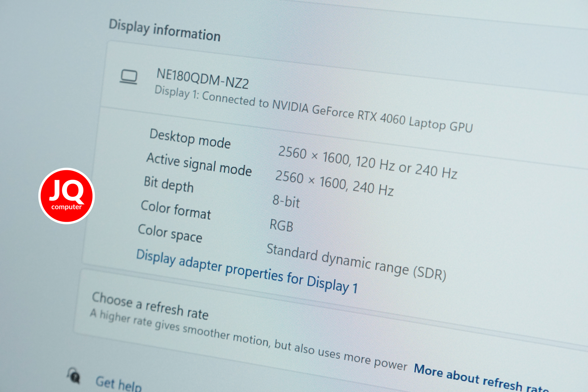Select the NE180QDM-NZ2 display name
This screenshot has height=392, width=588.
coord(203,79)
